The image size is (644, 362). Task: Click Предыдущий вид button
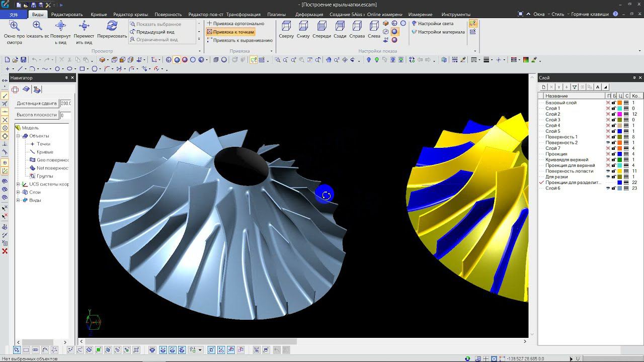pos(155,32)
